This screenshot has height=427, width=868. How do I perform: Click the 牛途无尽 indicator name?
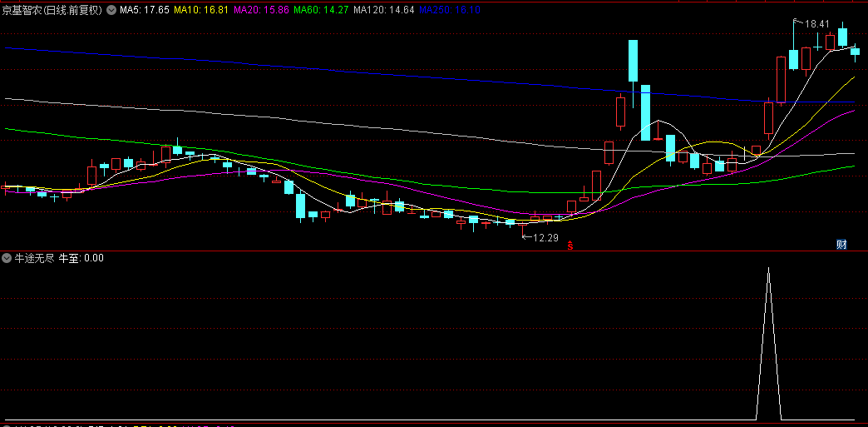point(34,258)
